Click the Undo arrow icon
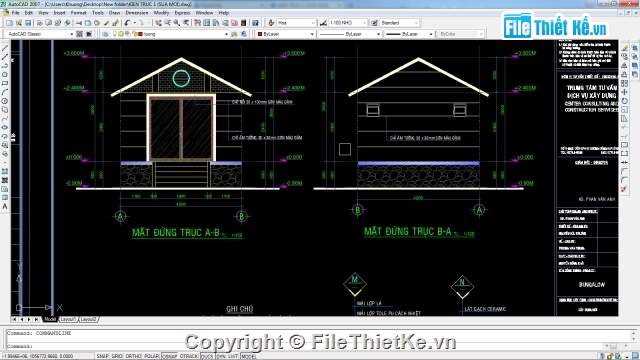This screenshot has height=360, width=640. [128, 23]
